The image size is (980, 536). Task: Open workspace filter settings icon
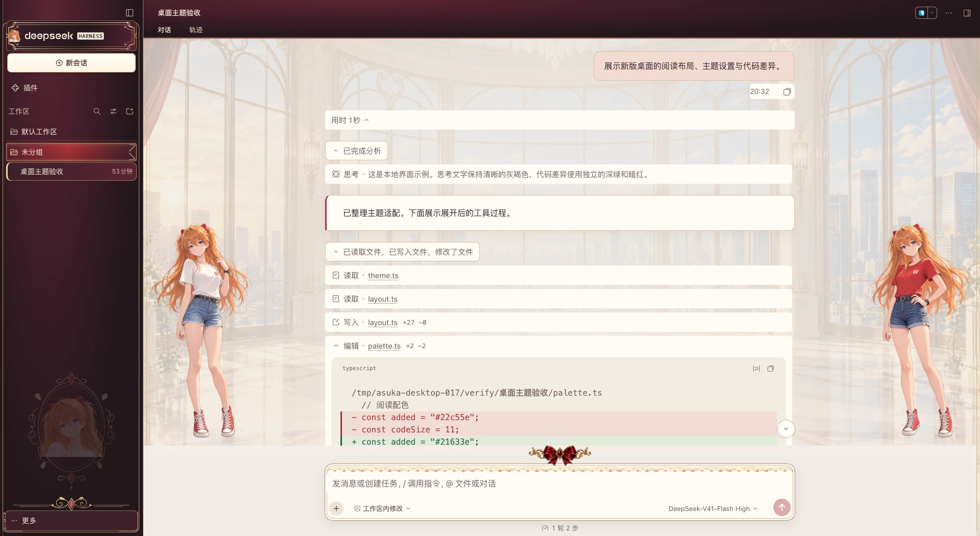113,111
